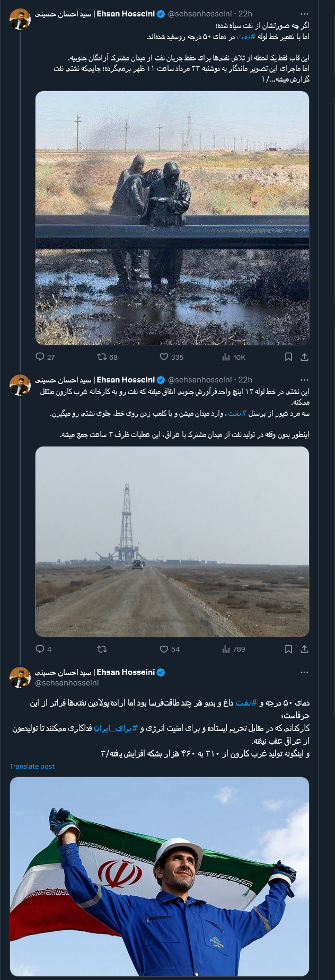Open @sehsanhosseini handle in third post
The image size is (335, 980).
pyautogui.click(x=67, y=683)
